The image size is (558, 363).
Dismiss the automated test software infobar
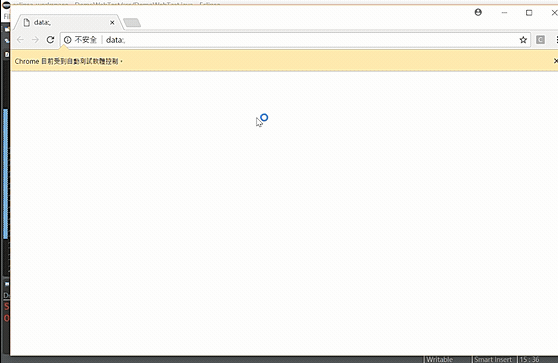click(x=556, y=61)
